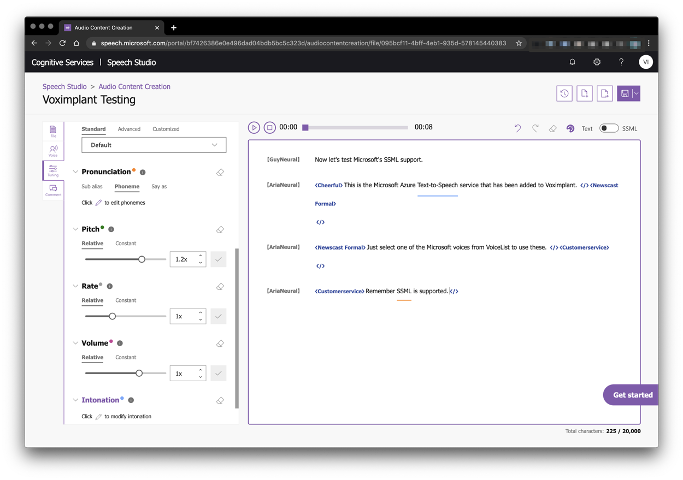Click the save file icon button
This screenshot has height=480, width=683.
(625, 93)
